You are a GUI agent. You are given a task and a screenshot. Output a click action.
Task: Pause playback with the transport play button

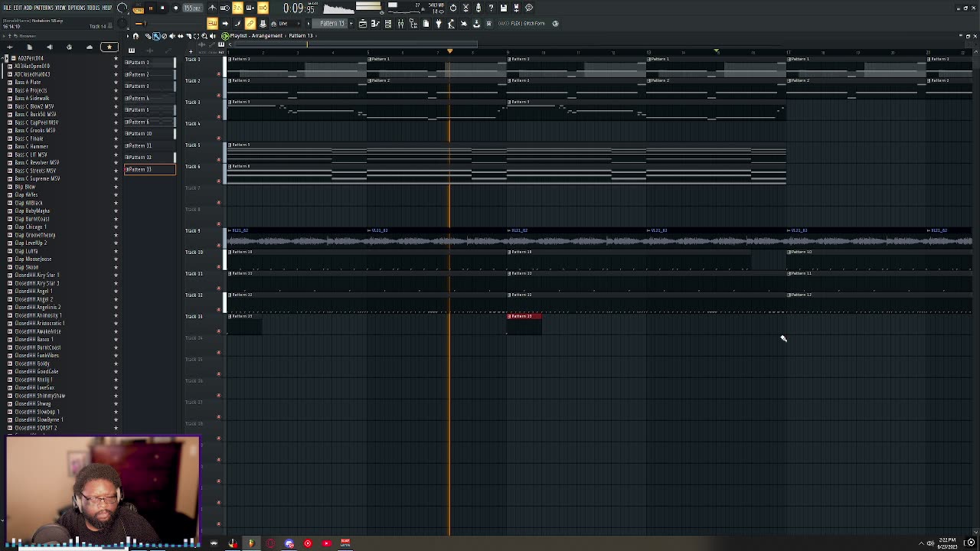151,8
